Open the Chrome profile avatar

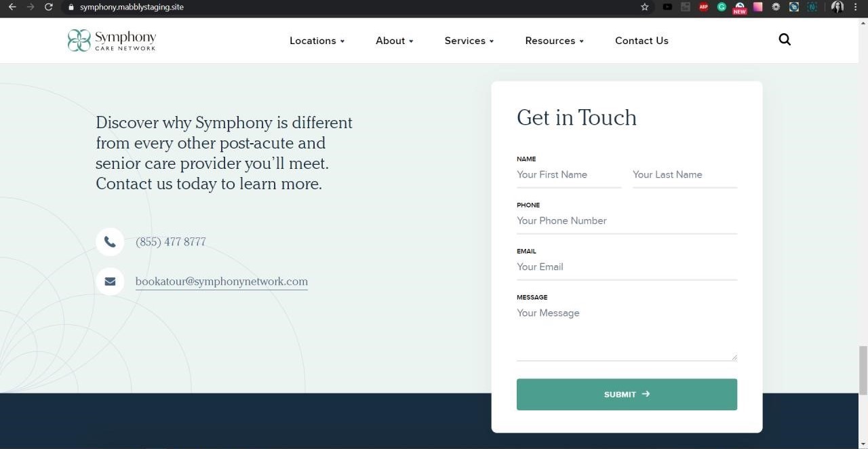click(x=837, y=7)
